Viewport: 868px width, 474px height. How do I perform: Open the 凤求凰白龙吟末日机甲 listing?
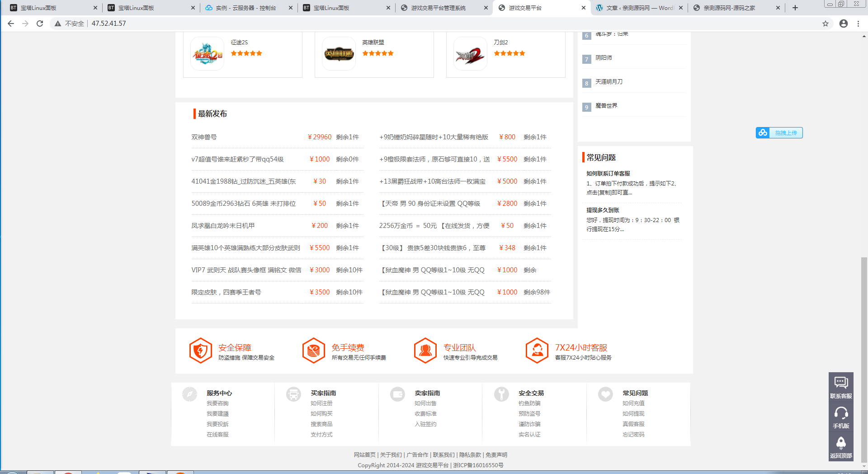coord(223,226)
